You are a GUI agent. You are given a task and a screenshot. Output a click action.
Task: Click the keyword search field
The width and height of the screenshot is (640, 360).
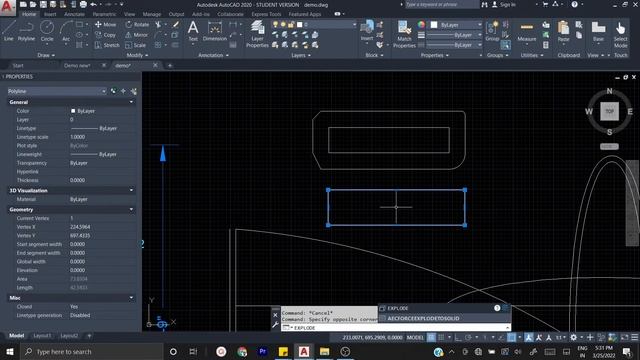[442, 4]
